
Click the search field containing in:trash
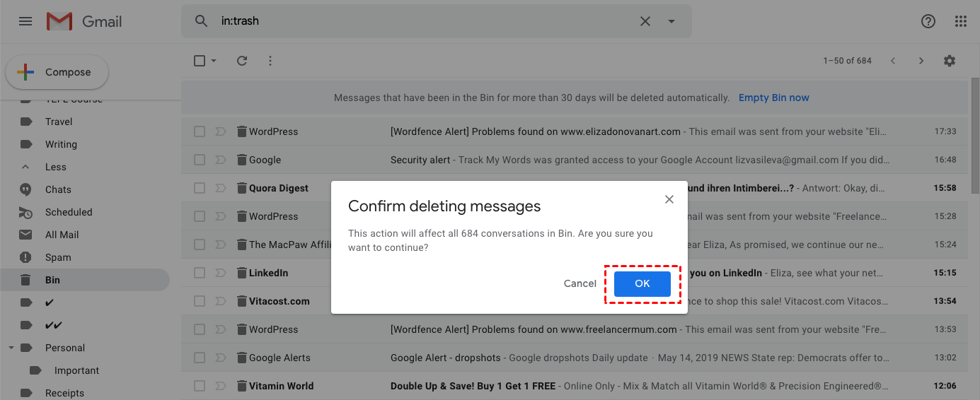(425, 21)
